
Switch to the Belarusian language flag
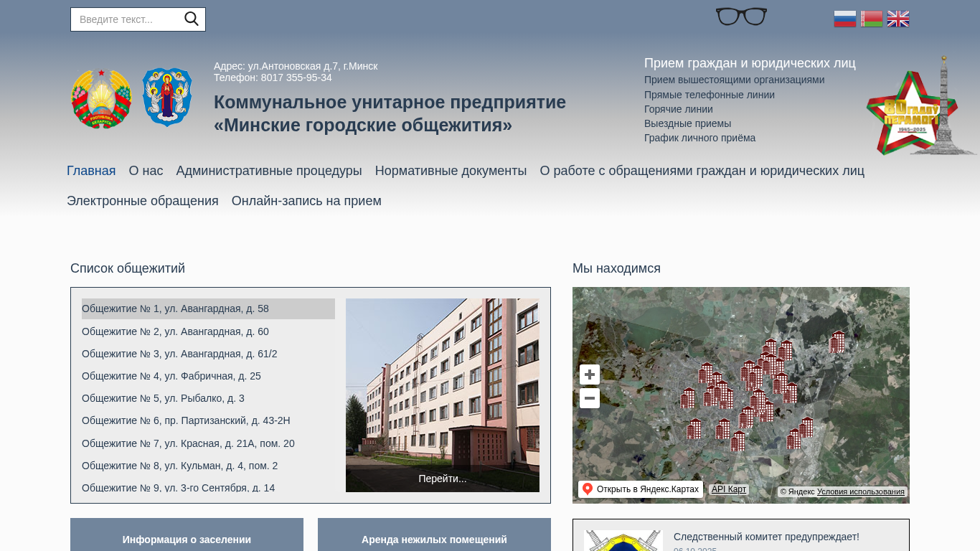872,19
